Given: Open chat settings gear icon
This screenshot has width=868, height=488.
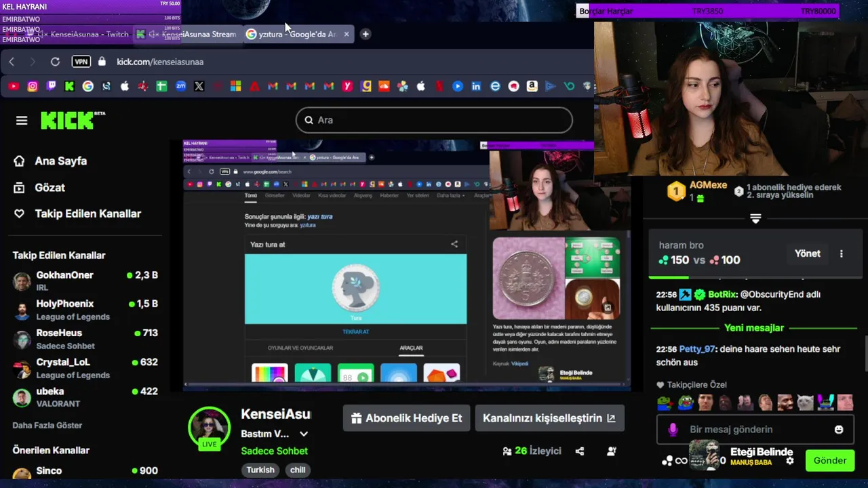Looking at the screenshot, I should pos(790,461).
